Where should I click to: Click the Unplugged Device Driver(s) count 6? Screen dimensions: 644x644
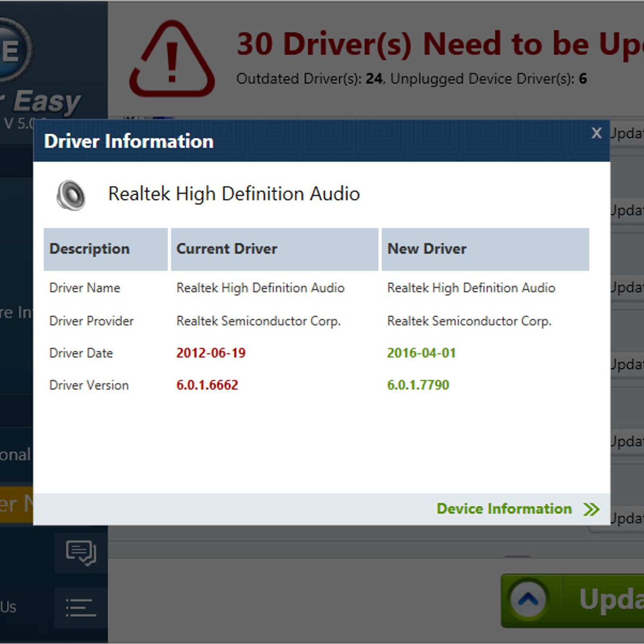pos(583,79)
